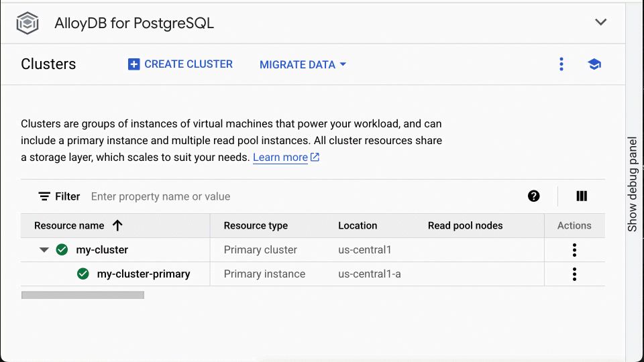
Task: Focus the filter property input field
Action: coord(304,196)
